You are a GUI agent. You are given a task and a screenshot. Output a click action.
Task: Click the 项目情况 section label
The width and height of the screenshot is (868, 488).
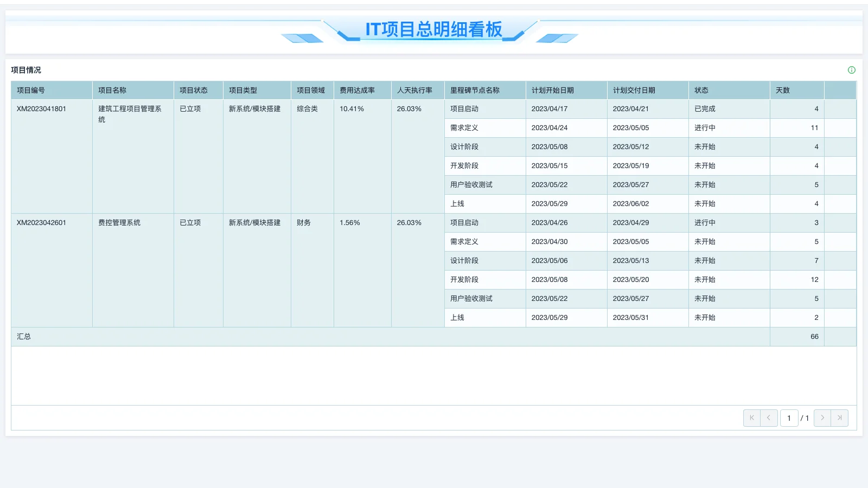(x=26, y=70)
